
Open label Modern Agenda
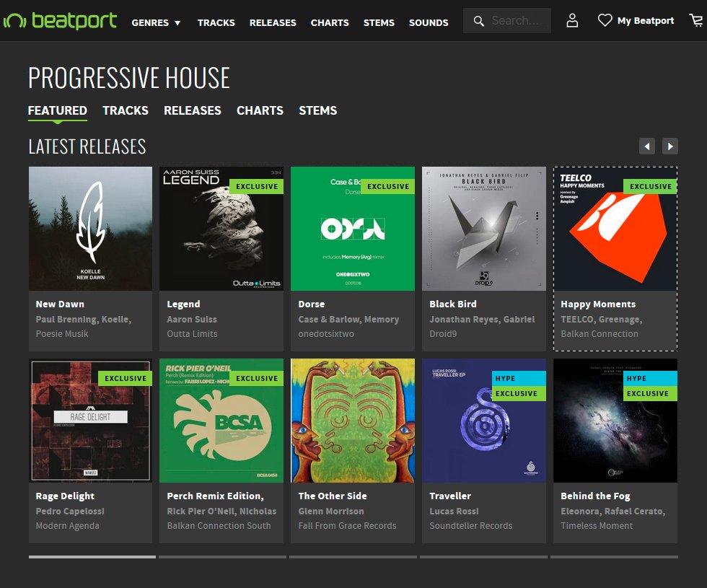(x=68, y=526)
